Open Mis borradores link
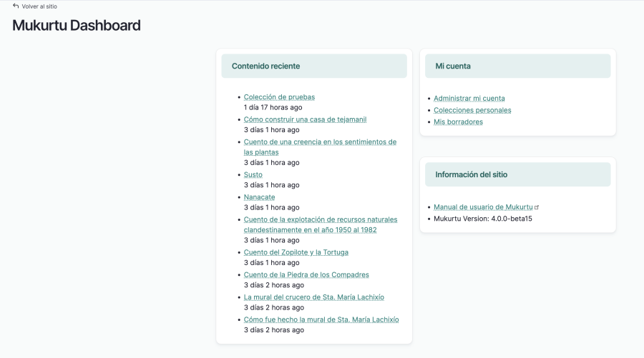Screen dimensions: 644x358 459,121
